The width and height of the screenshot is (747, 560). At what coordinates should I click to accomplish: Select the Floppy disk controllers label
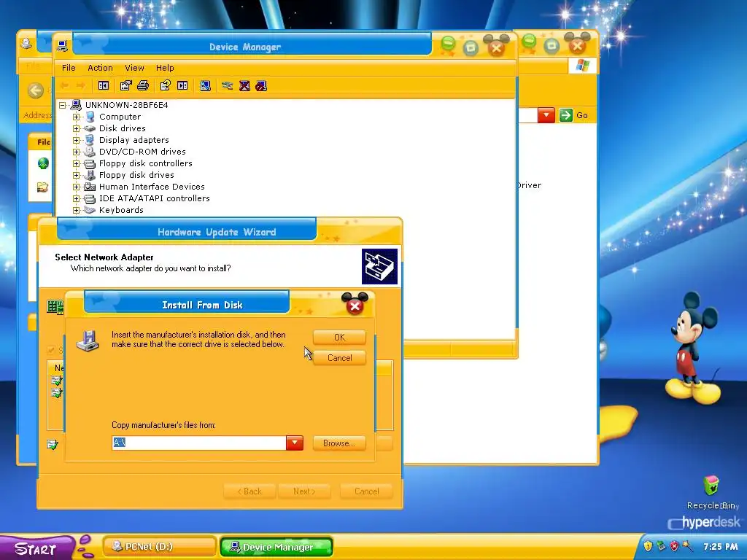pyautogui.click(x=146, y=163)
